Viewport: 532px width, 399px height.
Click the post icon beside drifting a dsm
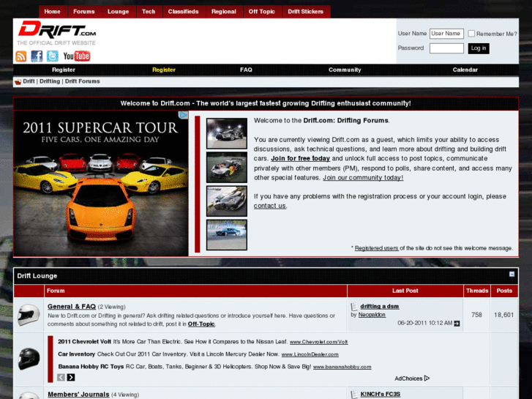click(354, 307)
